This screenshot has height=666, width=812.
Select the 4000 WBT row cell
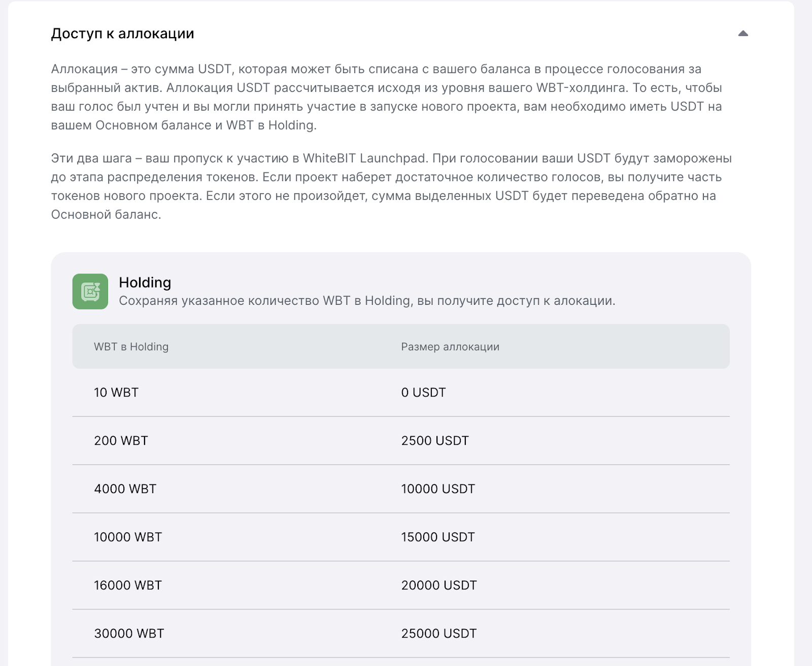click(x=125, y=489)
